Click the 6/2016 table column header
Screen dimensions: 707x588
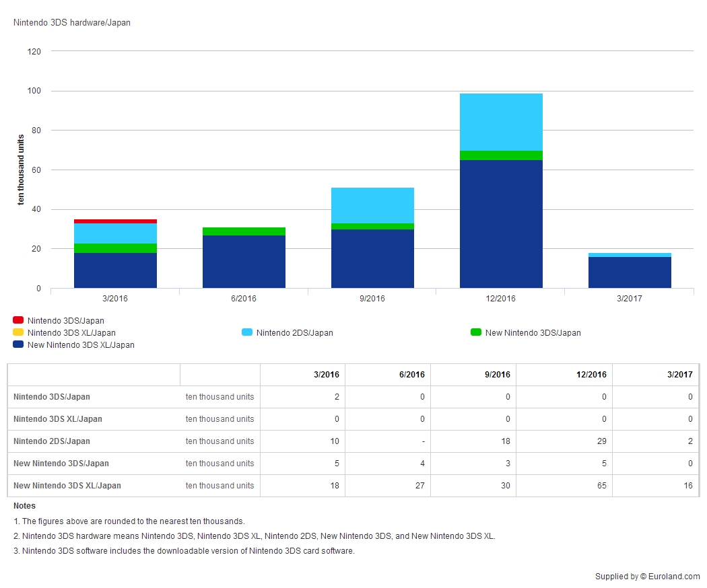click(411, 375)
